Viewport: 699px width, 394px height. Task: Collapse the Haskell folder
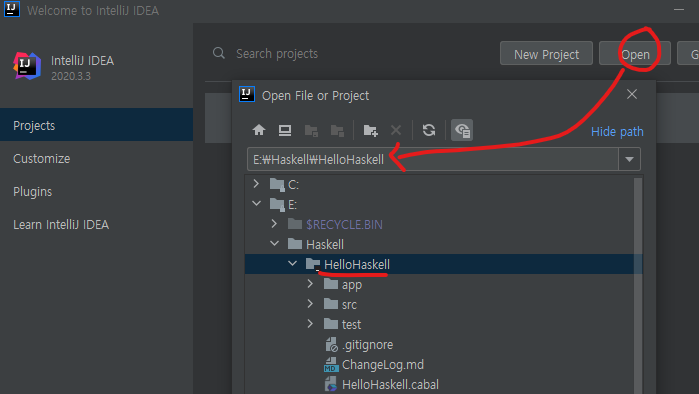[x=275, y=243]
